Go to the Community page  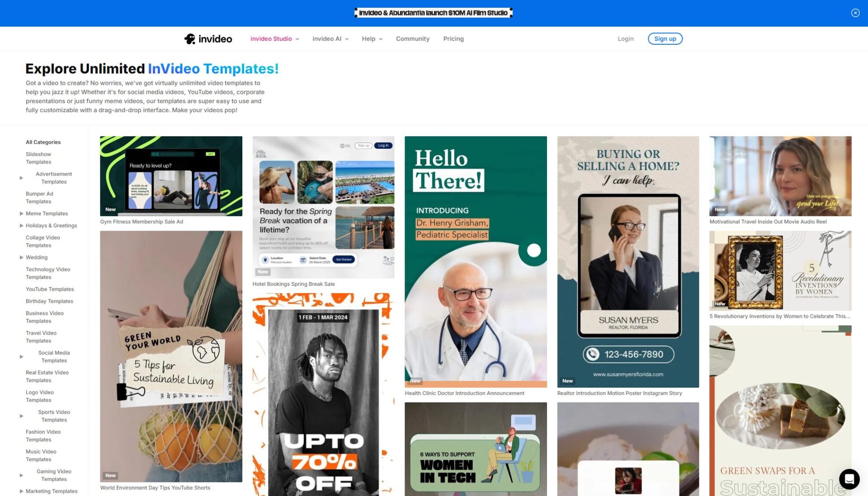[x=412, y=39]
